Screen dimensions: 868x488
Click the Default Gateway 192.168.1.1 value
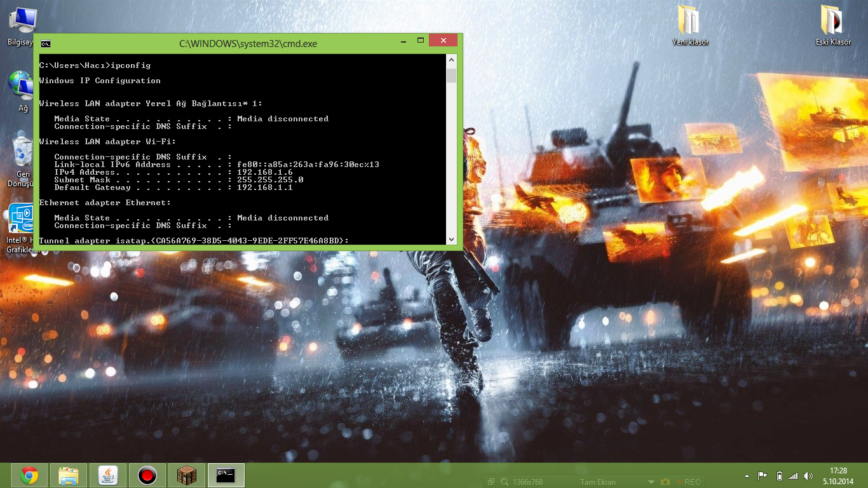[265, 187]
